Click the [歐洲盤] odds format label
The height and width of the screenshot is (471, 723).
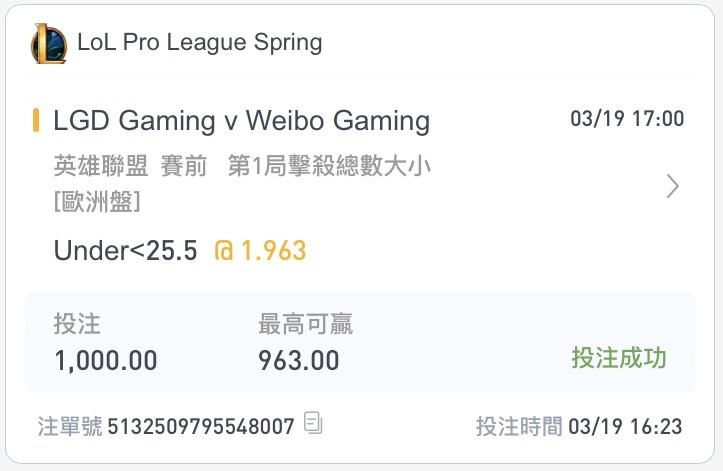pos(97,202)
